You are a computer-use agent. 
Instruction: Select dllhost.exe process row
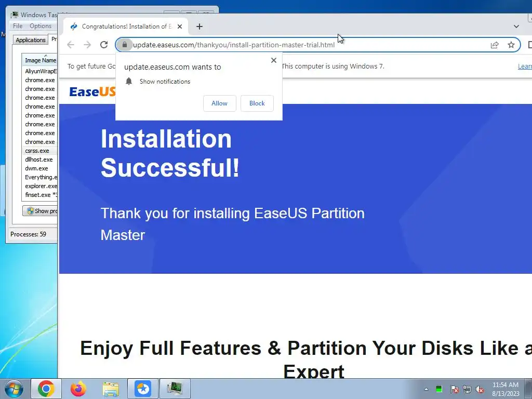pyautogui.click(x=40, y=159)
